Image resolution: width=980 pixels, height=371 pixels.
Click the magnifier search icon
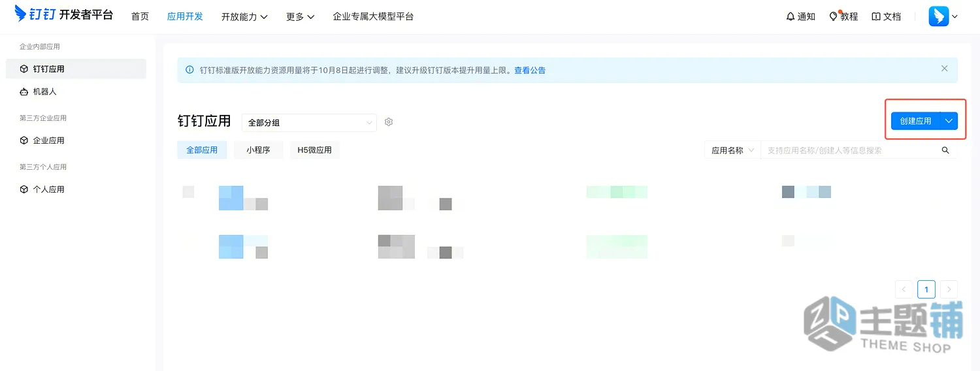coord(945,150)
